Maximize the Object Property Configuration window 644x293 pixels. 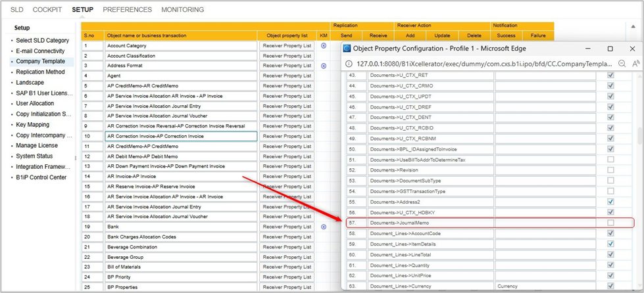coord(610,49)
